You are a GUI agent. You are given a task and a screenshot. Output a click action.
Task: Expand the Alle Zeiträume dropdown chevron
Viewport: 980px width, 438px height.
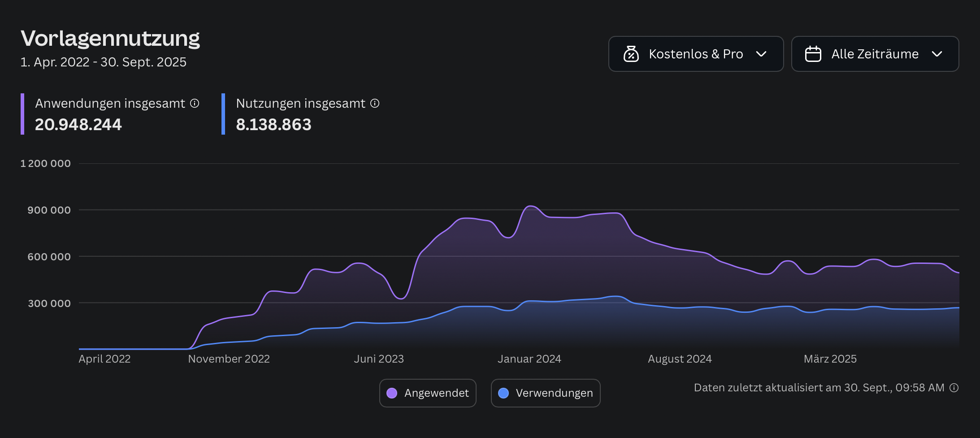tap(937, 54)
